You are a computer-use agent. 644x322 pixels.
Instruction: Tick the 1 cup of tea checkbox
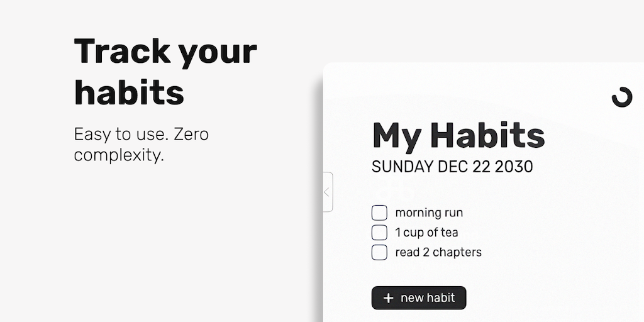click(x=379, y=233)
